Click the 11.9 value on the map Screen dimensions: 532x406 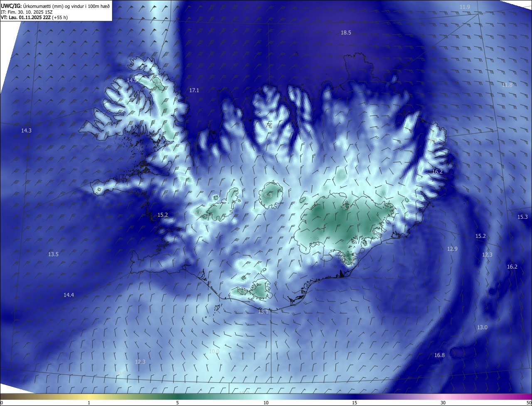465,7
